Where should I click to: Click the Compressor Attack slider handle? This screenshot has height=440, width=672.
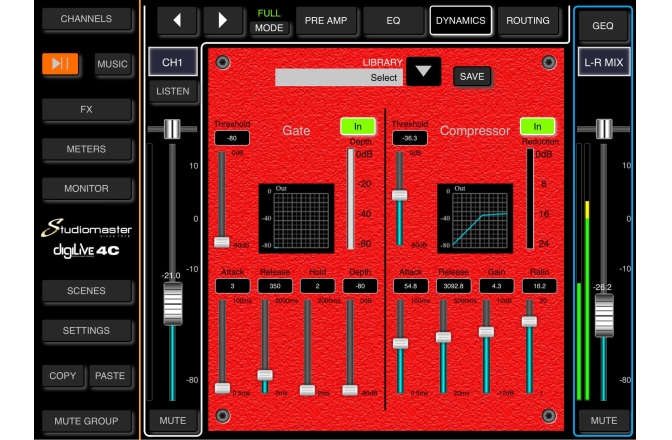[x=400, y=343]
